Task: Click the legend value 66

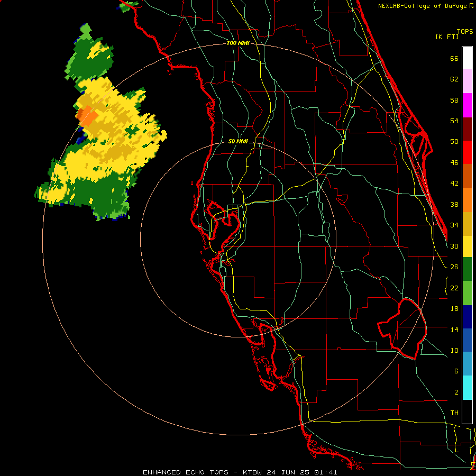Action: click(x=454, y=59)
